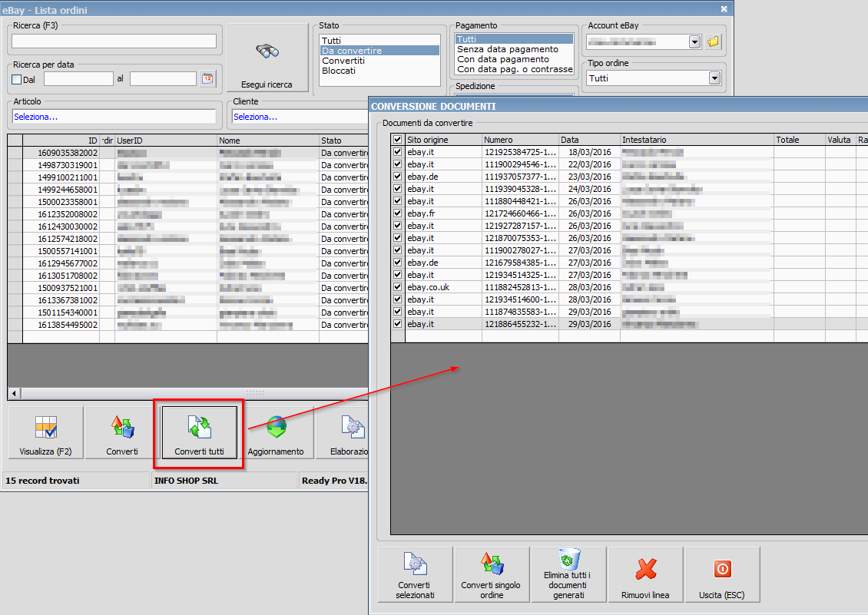Click the Sito origine column header
This screenshot has width=868, height=615.
pos(443,140)
